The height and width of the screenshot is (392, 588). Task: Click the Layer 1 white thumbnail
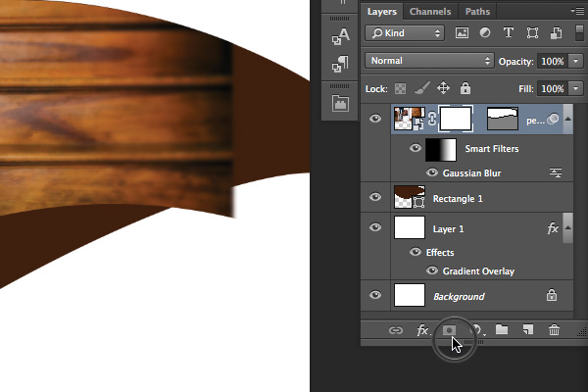(x=410, y=227)
